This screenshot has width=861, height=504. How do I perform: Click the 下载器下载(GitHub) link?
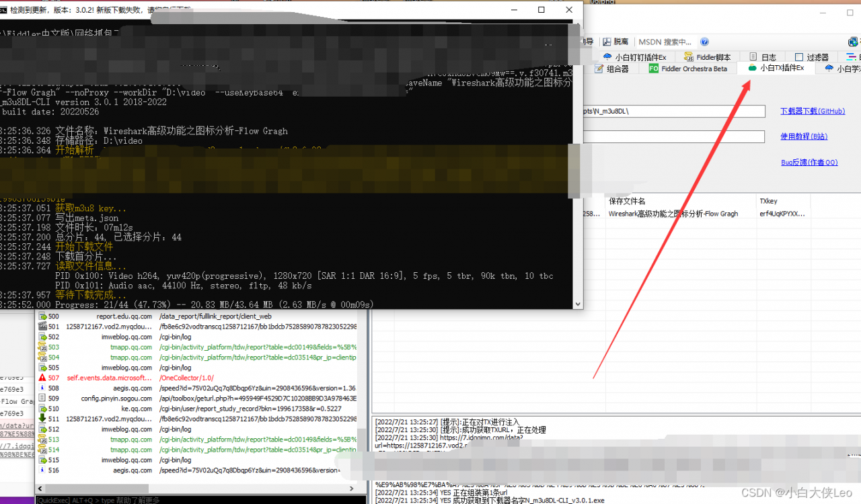pyautogui.click(x=813, y=111)
